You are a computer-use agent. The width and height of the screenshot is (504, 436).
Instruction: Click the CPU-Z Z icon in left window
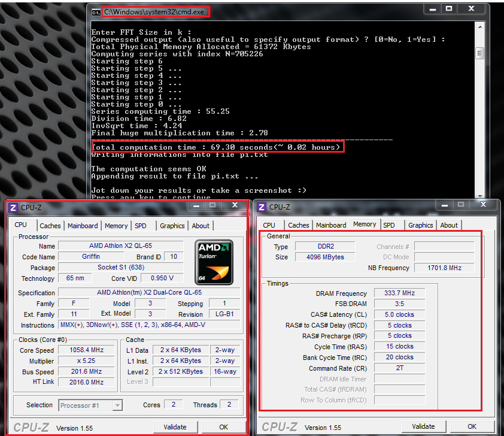click(x=13, y=207)
